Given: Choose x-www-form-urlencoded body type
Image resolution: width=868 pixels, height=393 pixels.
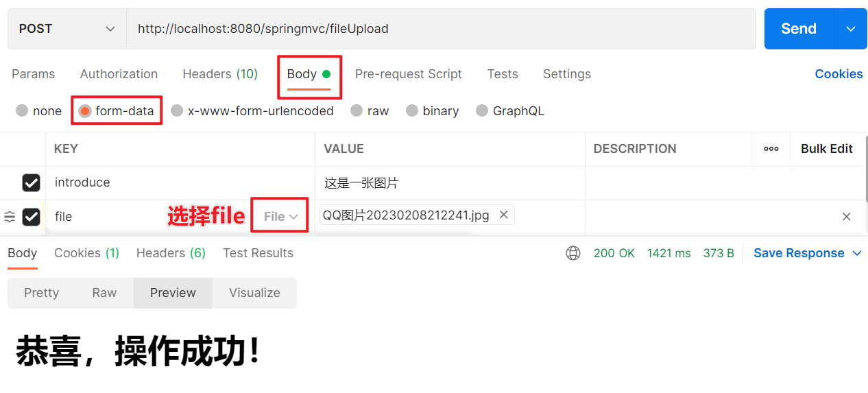Looking at the screenshot, I should 177,110.
